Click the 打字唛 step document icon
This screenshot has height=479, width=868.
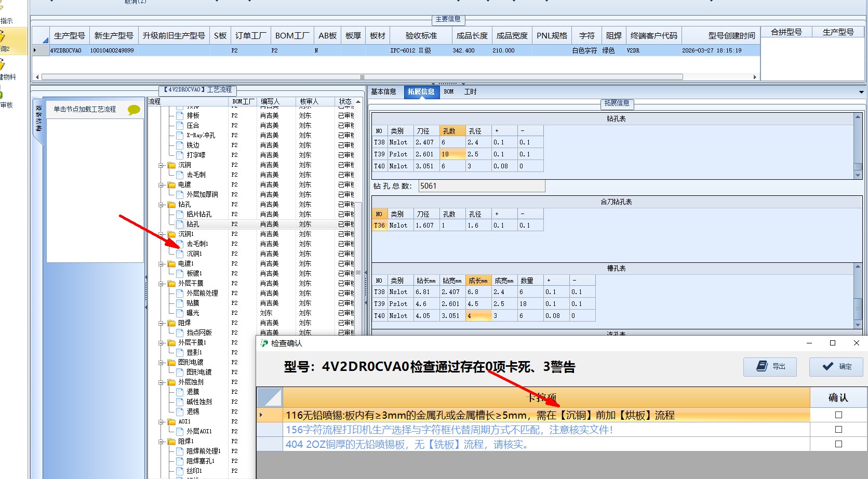pos(180,155)
